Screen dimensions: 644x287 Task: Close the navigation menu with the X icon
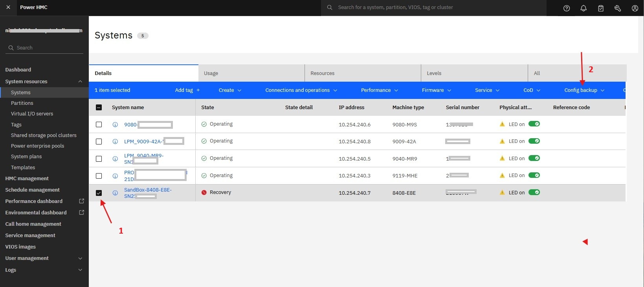(x=8, y=7)
